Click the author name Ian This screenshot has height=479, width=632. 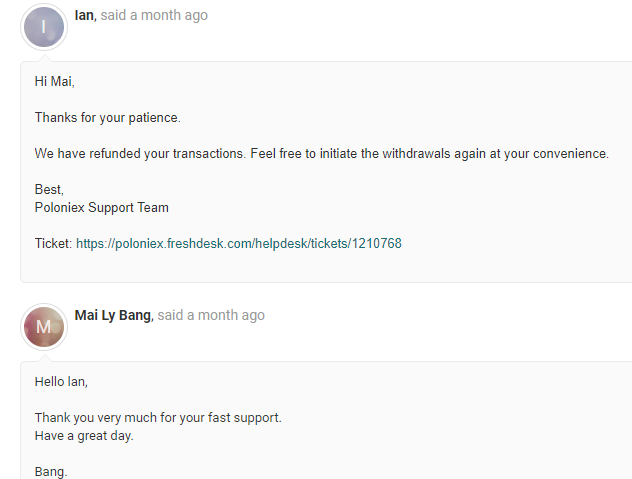click(x=84, y=15)
